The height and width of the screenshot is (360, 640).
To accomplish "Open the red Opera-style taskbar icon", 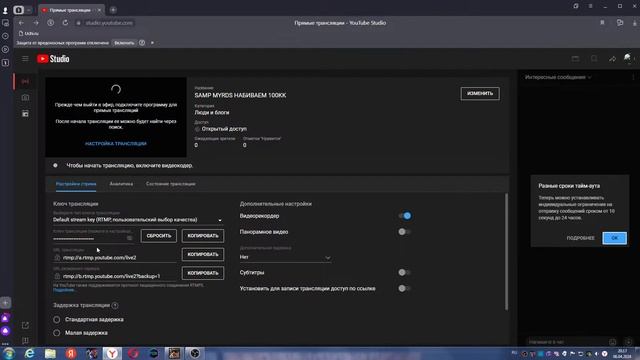I will [133, 353].
